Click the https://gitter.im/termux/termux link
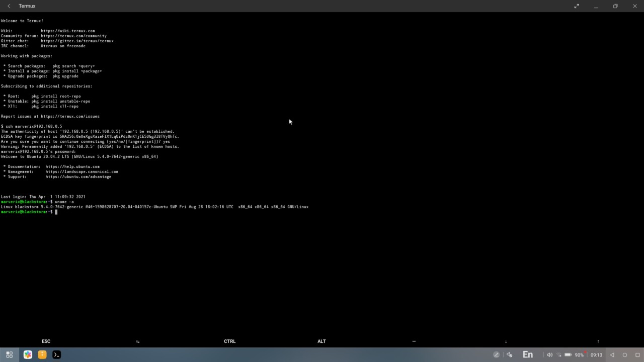The image size is (644, 362). [x=77, y=41]
